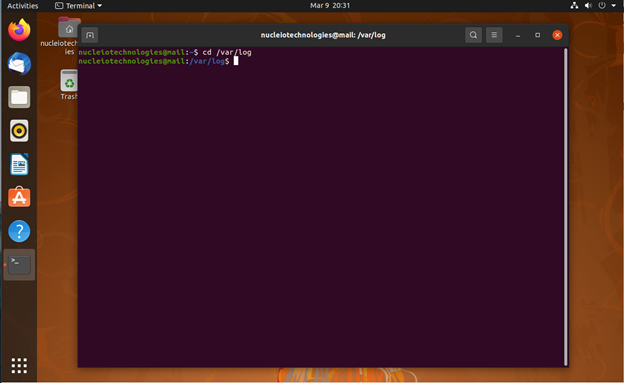Expand the Terminal app menu in top bar

[x=78, y=6]
